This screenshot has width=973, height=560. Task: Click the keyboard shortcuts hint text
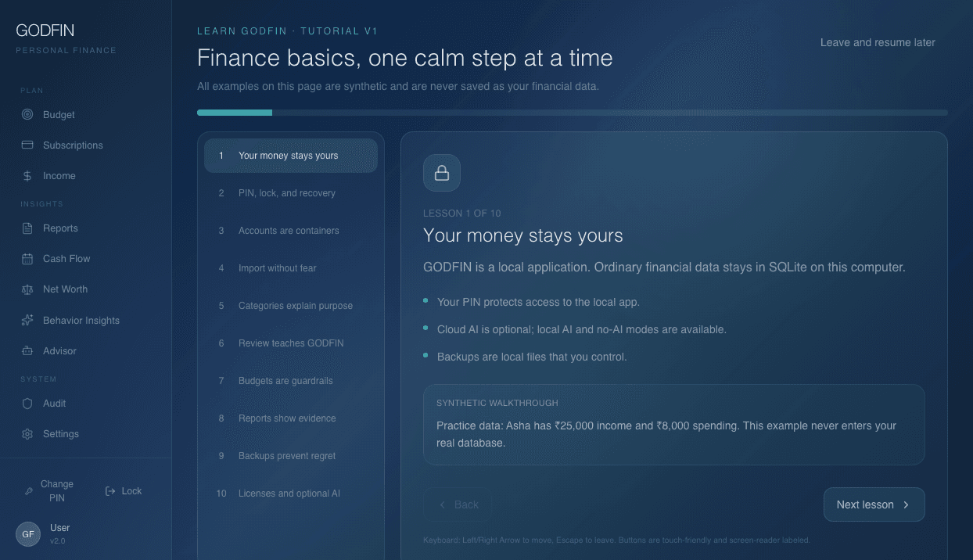point(616,540)
